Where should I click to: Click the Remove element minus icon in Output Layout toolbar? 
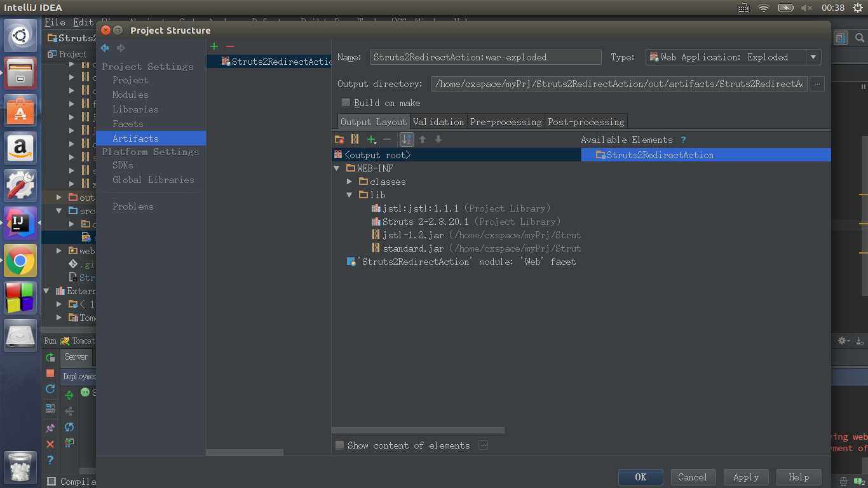click(x=387, y=139)
